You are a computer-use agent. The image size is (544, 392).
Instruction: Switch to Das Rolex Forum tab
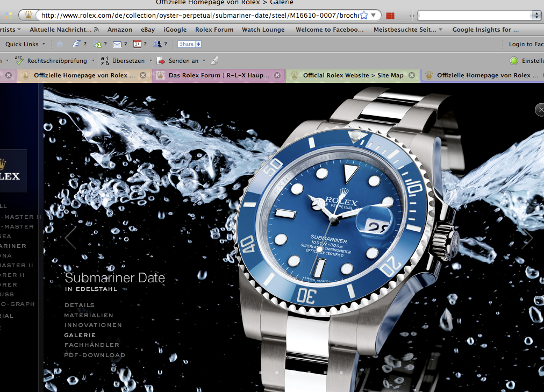(219, 75)
